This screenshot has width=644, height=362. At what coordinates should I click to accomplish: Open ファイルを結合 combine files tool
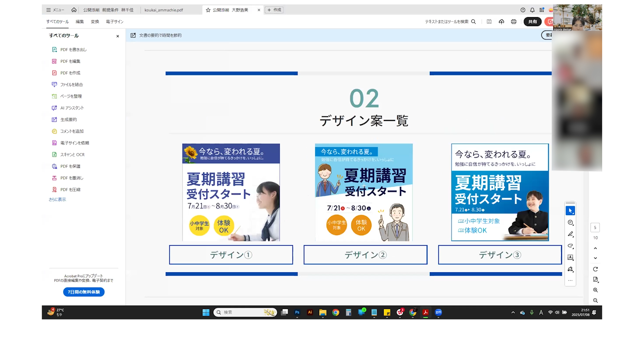71,84
